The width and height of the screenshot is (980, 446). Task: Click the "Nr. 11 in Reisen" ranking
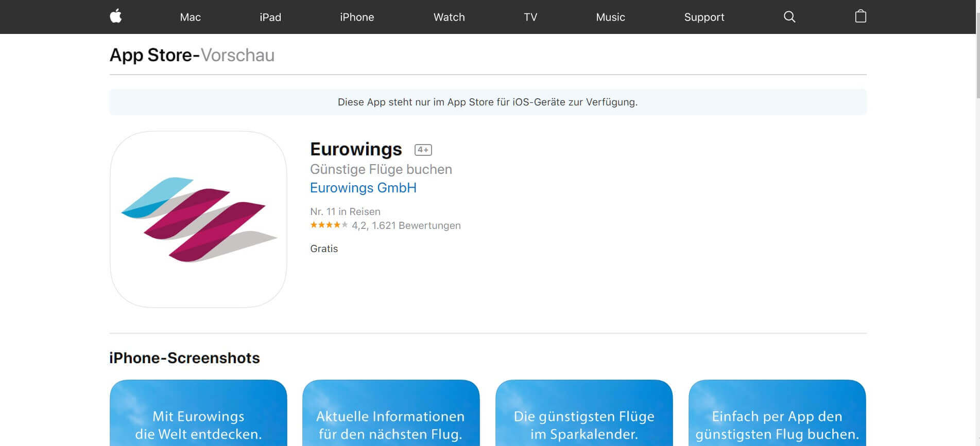345,211
